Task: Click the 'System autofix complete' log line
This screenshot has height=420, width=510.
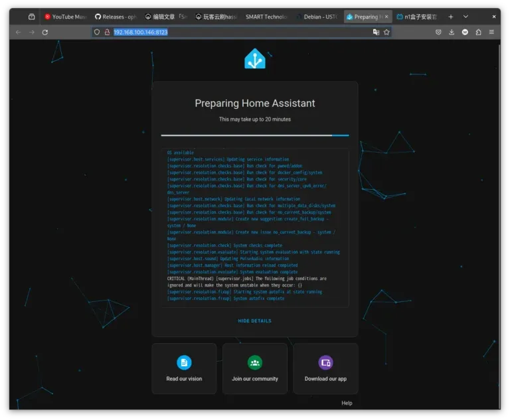Action: coord(226,299)
